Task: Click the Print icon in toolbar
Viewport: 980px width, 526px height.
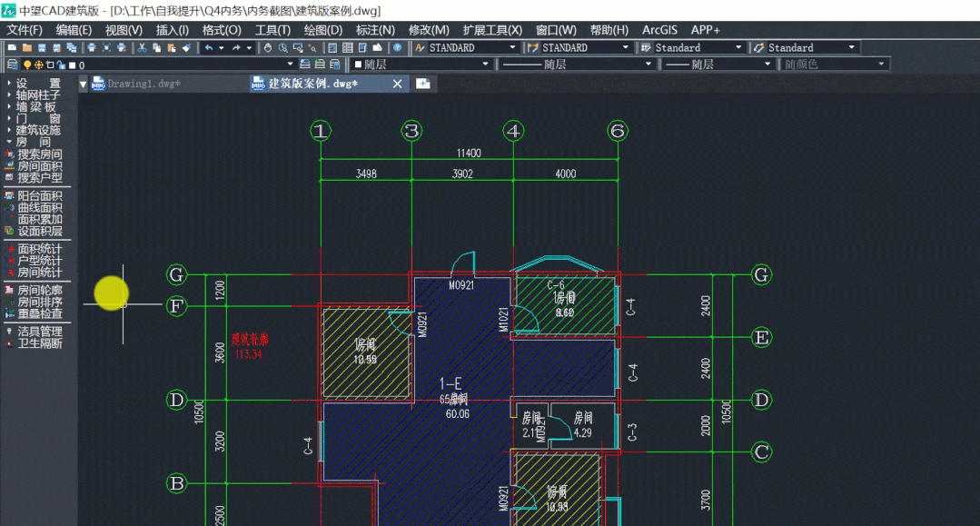Action: [91, 47]
